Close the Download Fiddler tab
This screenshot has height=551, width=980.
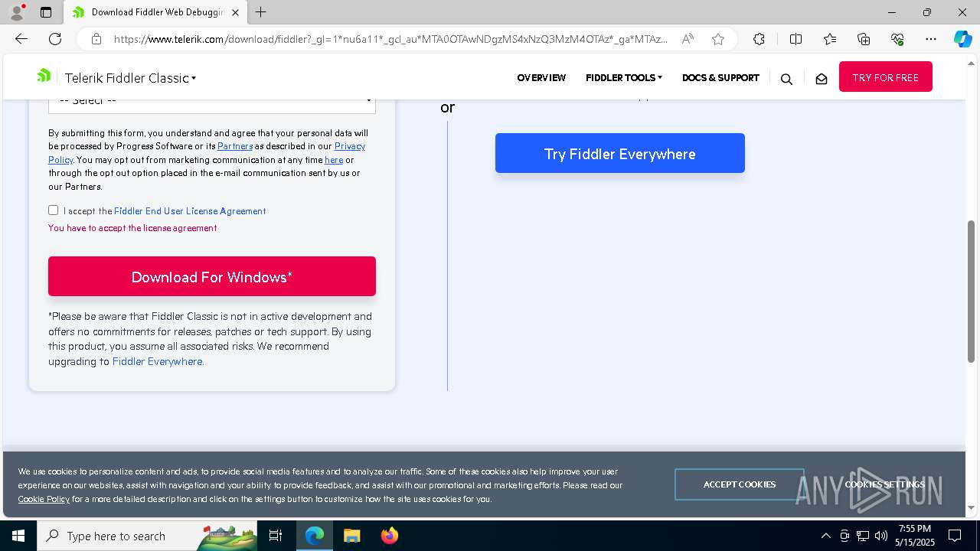(236, 12)
